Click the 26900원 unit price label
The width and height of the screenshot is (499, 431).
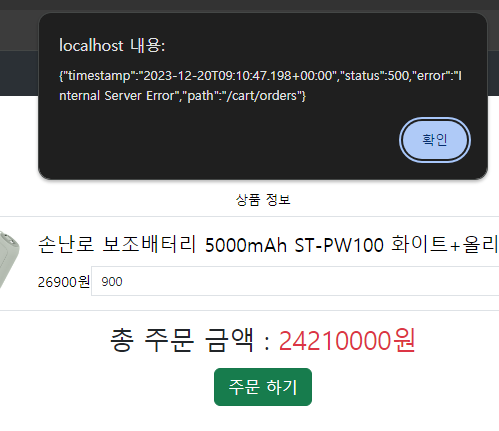point(64,282)
